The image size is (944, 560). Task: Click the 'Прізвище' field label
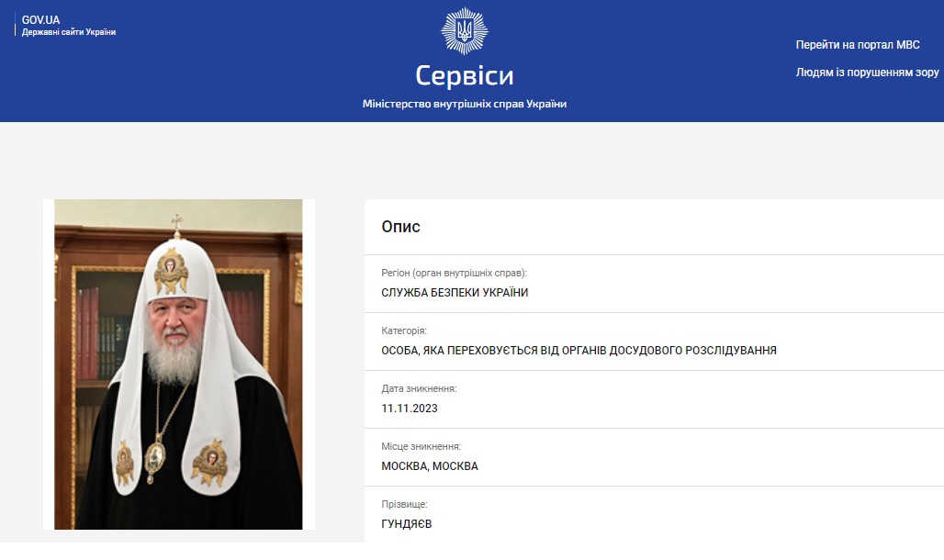click(x=404, y=504)
